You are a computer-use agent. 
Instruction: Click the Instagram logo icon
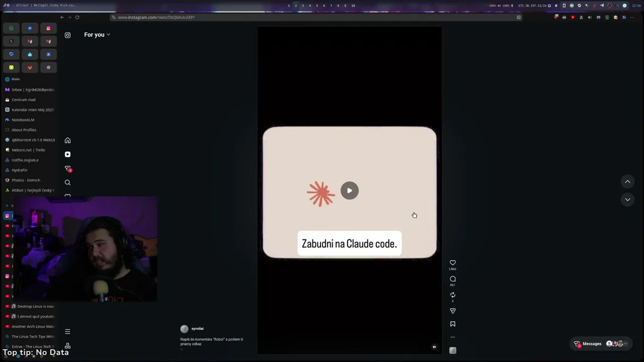point(67,35)
